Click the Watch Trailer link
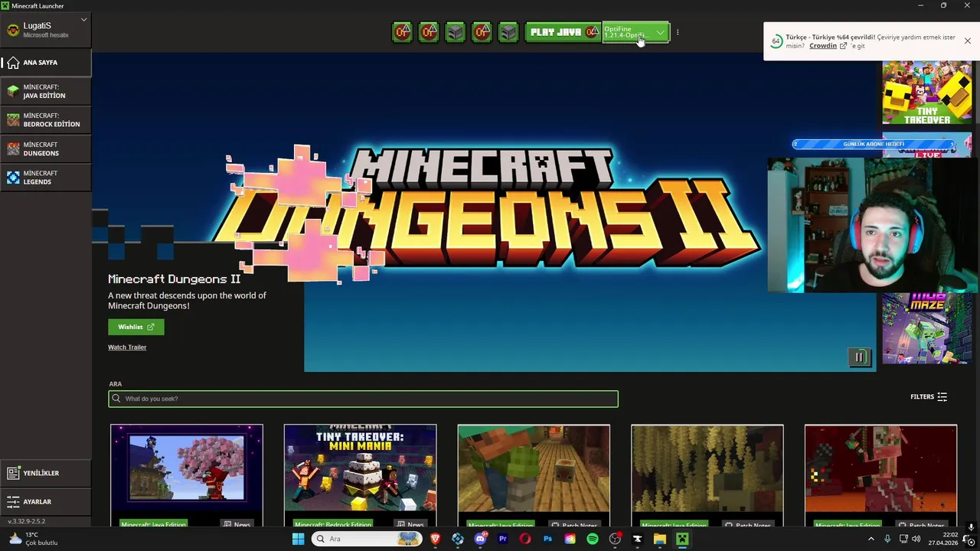This screenshot has height=551, width=980. (x=127, y=347)
